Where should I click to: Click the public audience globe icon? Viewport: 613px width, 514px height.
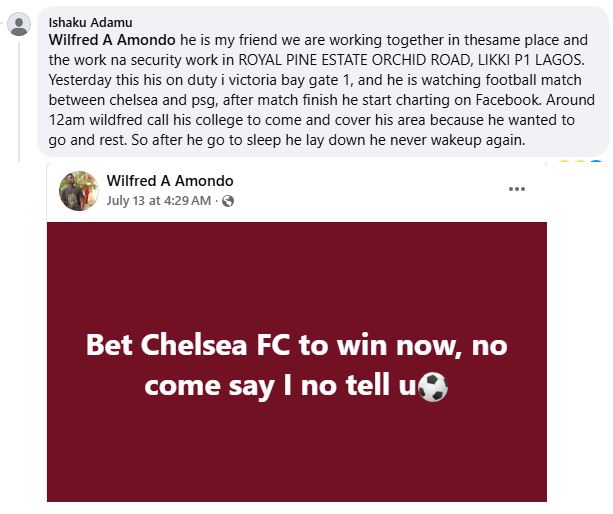click(x=228, y=201)
